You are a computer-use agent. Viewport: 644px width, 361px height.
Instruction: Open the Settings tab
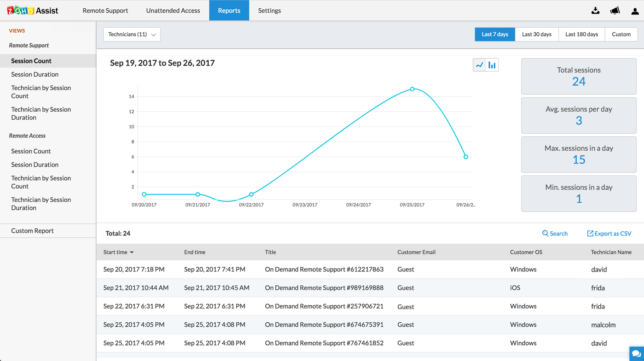pos(269,11)
